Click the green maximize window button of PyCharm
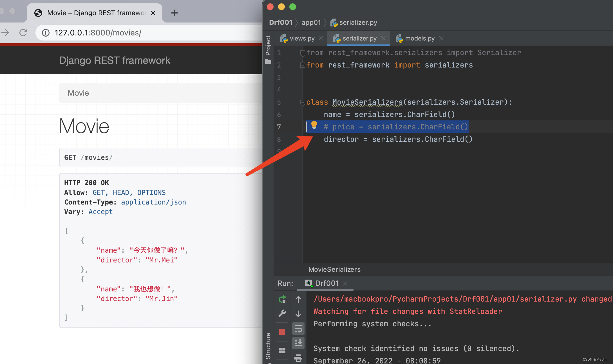The image size is (613, 364). click(x=293, y=7)
